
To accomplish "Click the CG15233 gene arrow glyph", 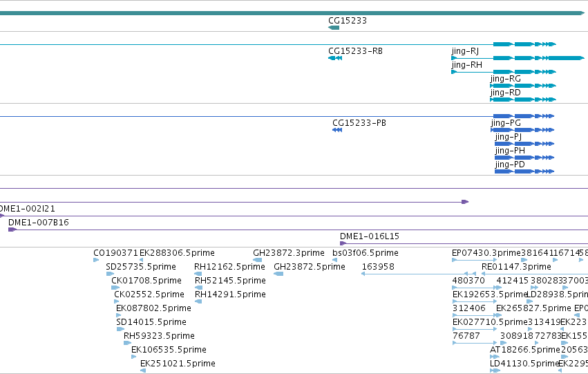I will click(333, 28).
